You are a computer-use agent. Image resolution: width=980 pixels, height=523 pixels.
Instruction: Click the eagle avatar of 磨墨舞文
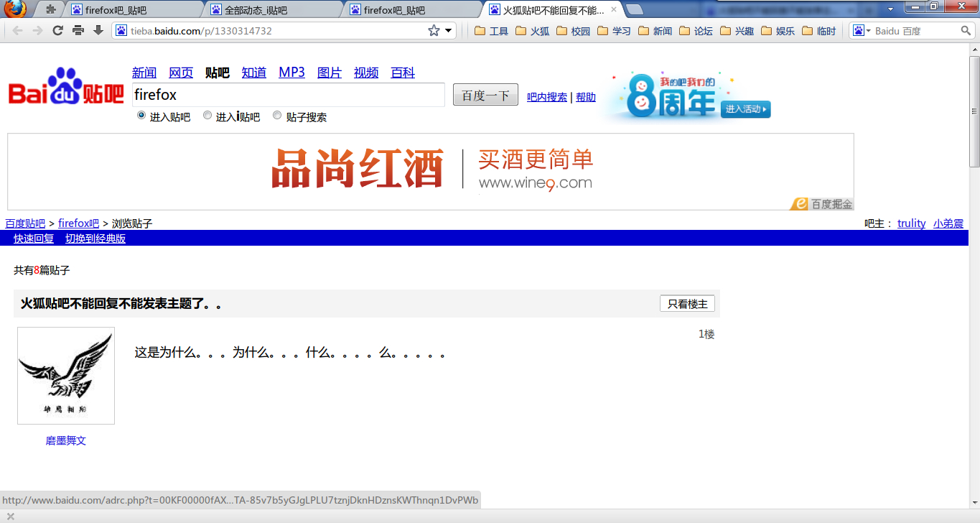(x=66, y=376)
